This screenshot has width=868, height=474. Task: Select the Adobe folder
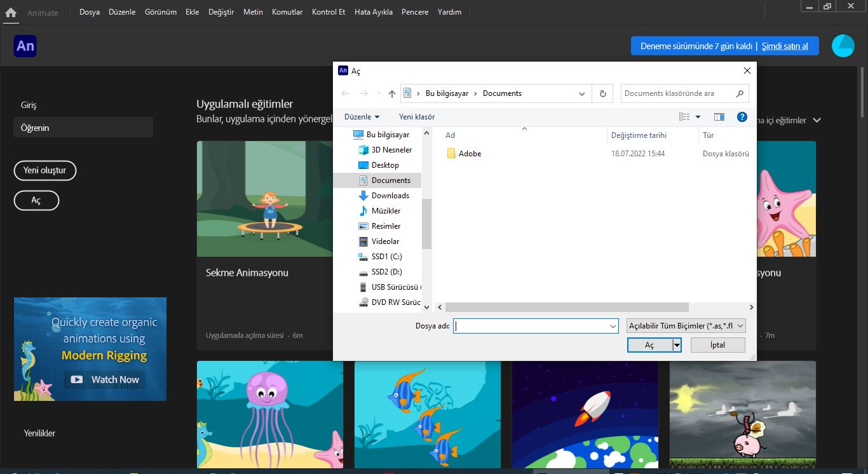click(x=464, y=154)
